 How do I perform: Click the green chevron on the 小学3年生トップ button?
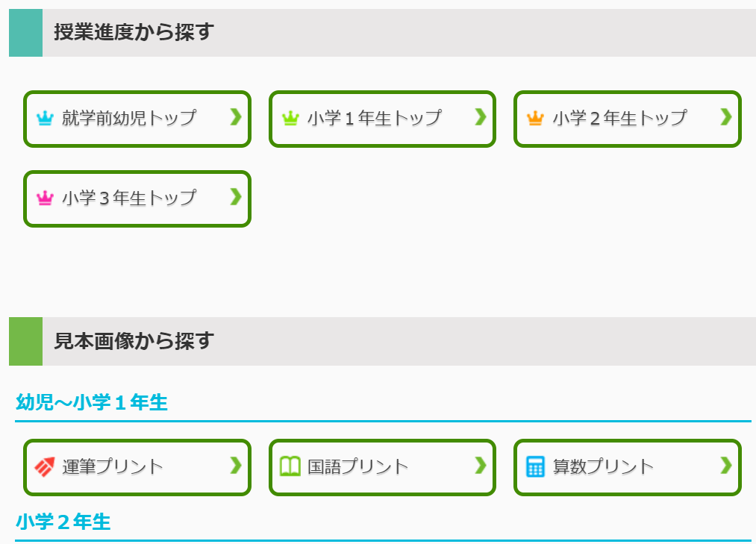[x=236, y=196]
